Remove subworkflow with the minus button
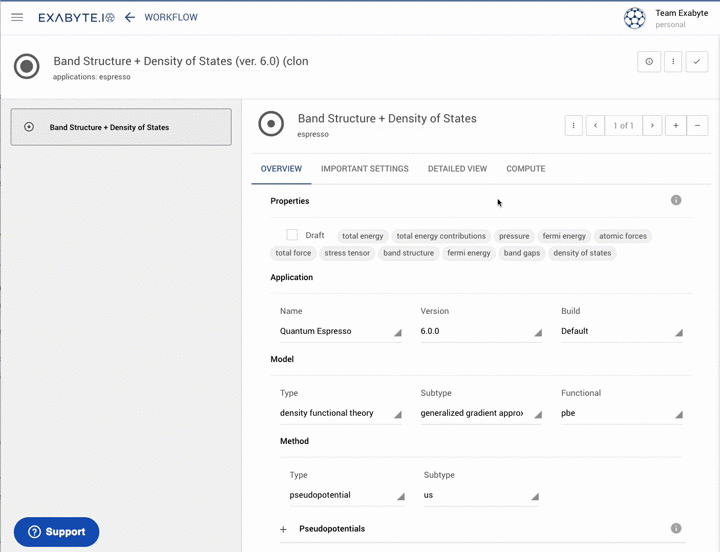The width and height of the screenshot is (720, 552). (698, 126)
